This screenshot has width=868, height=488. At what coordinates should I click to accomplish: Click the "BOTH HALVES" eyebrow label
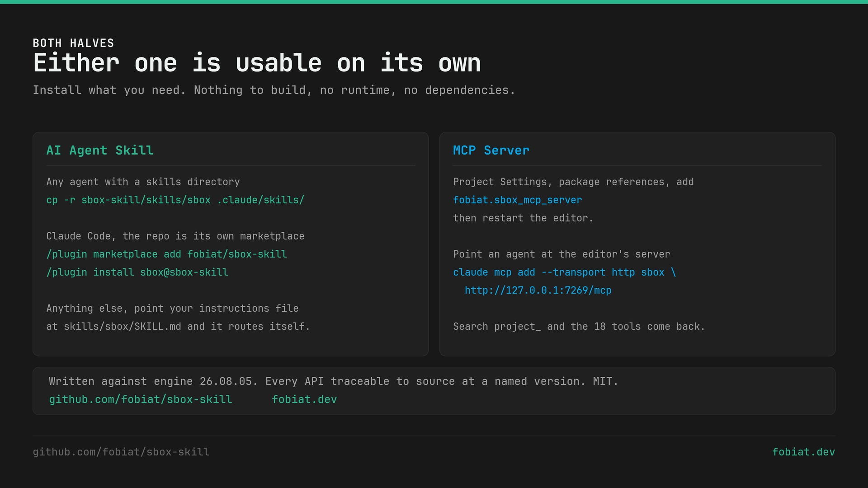pos(73,43)
